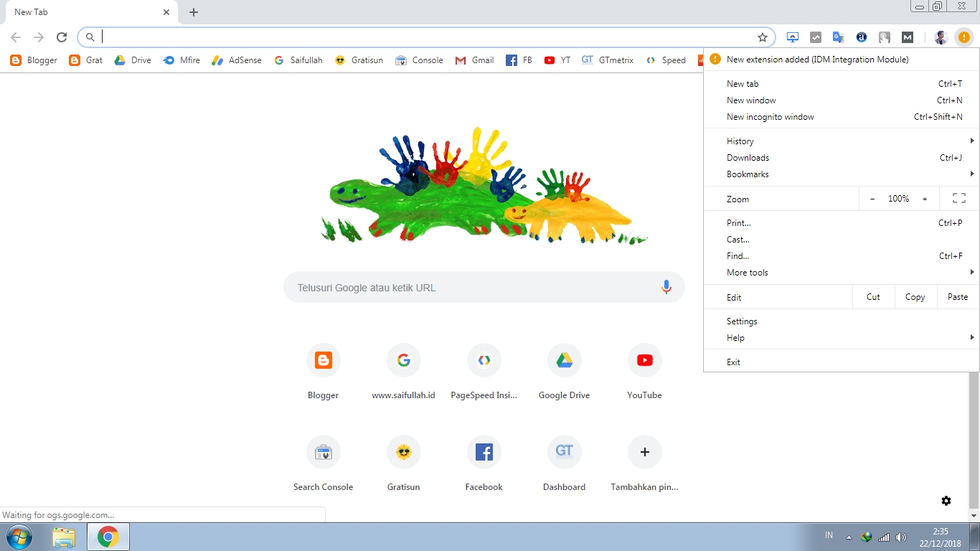
Task: Enter fullscreen mode from the Zoom row
Action: tap(959, 199)
